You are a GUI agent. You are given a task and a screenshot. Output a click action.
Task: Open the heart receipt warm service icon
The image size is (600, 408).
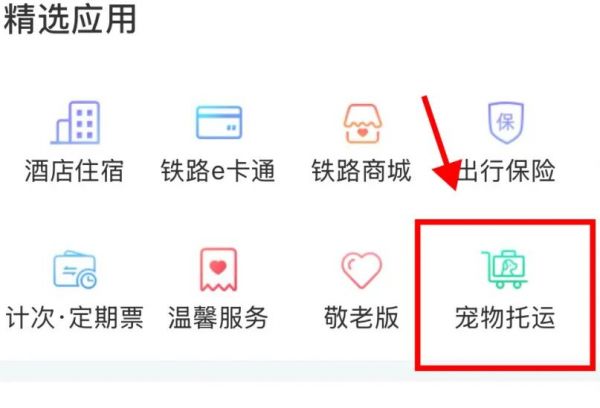(218, 270)
